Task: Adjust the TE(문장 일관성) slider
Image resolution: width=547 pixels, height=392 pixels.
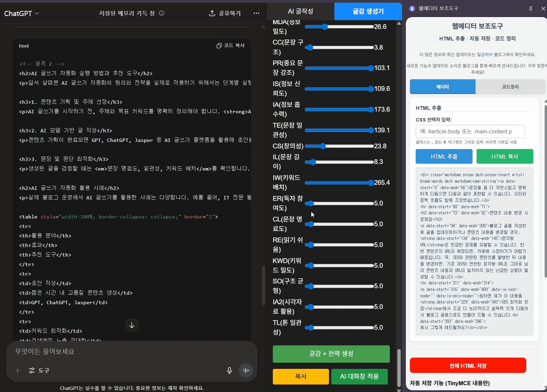Action: click(x=339, y=130)
